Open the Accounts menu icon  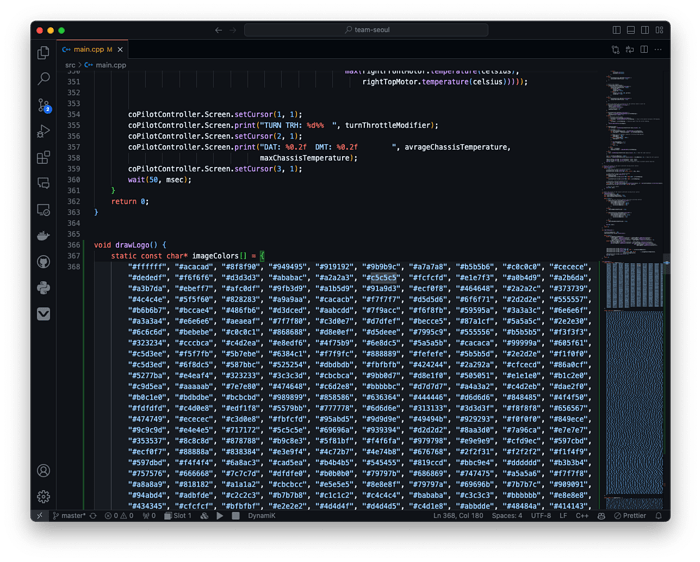coord(43,470)
